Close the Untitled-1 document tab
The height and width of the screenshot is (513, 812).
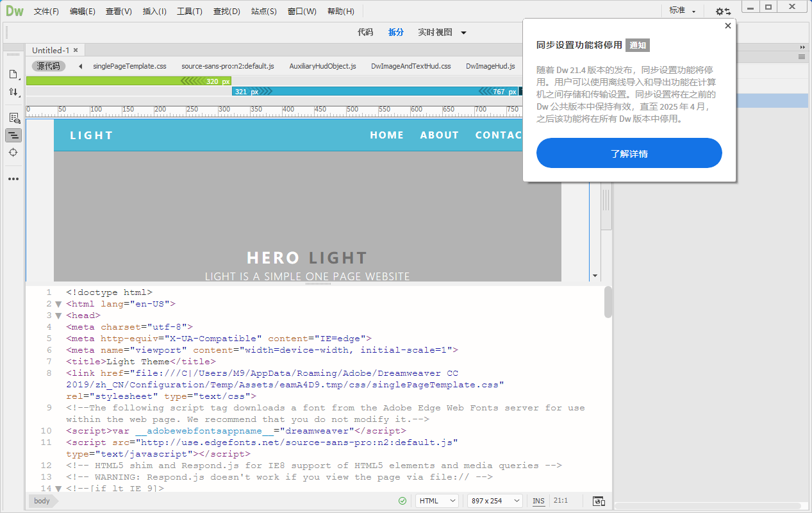coord(76,50)
